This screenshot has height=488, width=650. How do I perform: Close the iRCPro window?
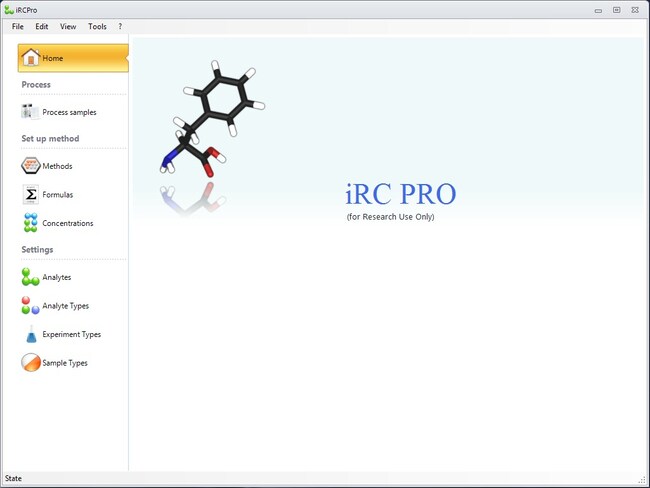click(636, 9)
